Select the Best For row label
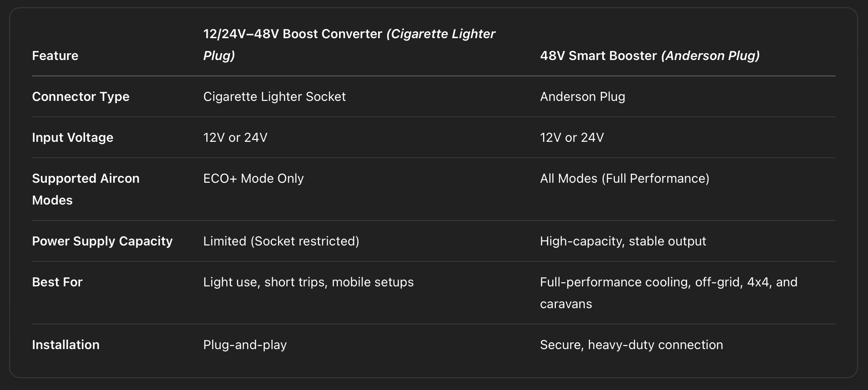Screen dimensions: 868x390 (57, 282)
